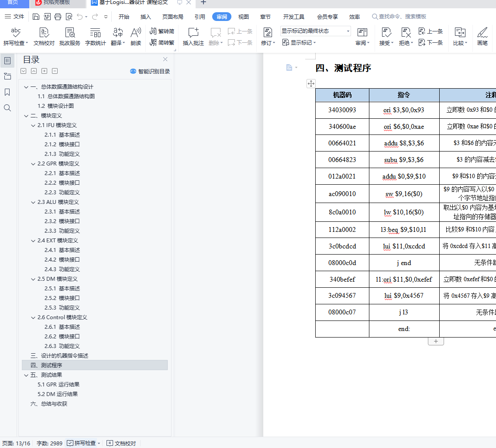Viewport: 496px width, 448px height.
Task: Open the quick access toolbar customize arrow
Action: 106,17
